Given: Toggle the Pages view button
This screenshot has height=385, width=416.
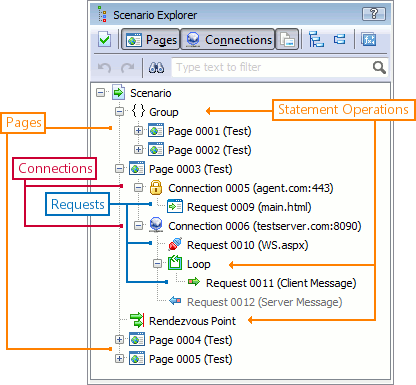Looking at the screenshot, I should [151, 40].
